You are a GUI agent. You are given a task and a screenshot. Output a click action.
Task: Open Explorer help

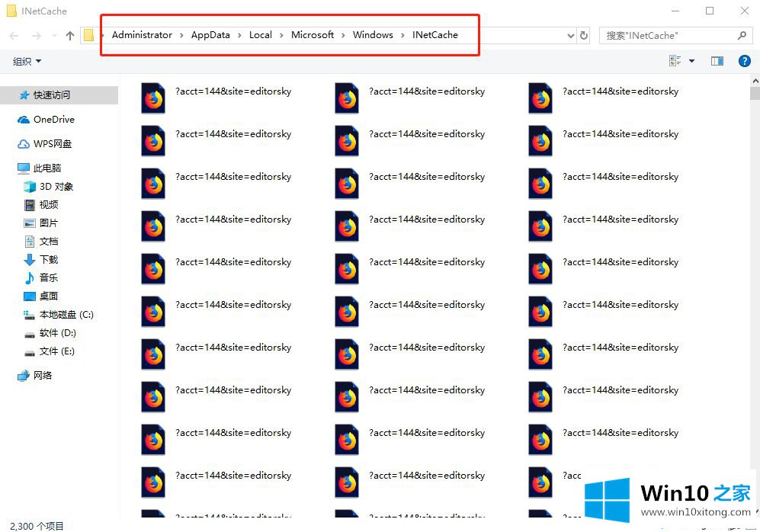click(x=745, y=61)
